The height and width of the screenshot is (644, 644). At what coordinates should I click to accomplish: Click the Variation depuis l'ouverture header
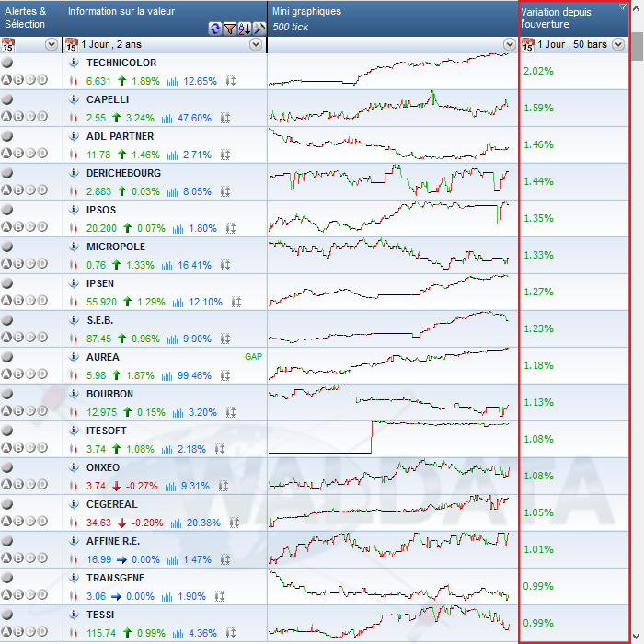(x=574, y=18)
